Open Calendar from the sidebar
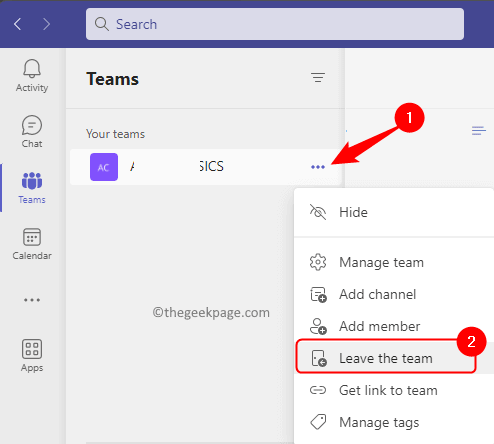The height and width of the screenshot is (444, 494). click(32, 244)
